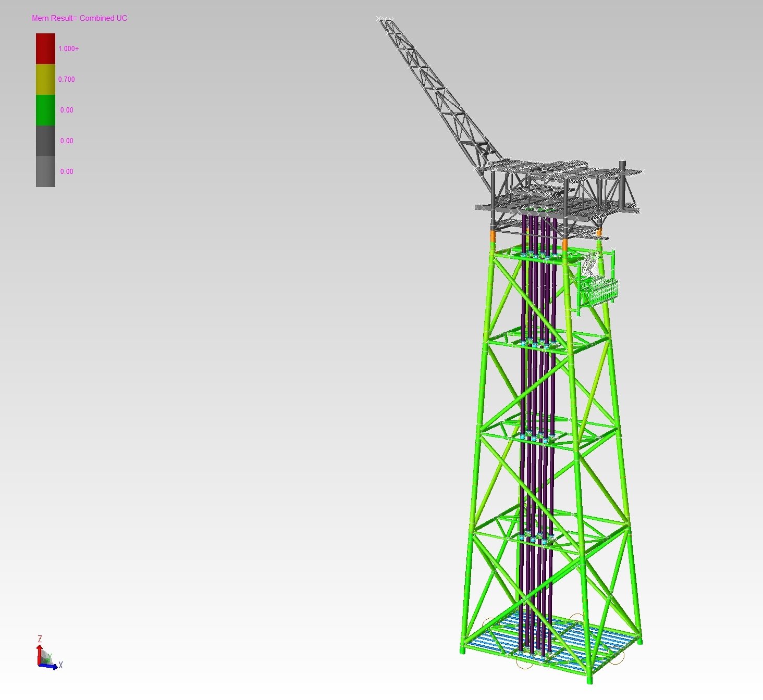The width and height of the screenshot is (763, 700).
Task: Click the yellow 0.700 legend swatch
Action: 45,80
